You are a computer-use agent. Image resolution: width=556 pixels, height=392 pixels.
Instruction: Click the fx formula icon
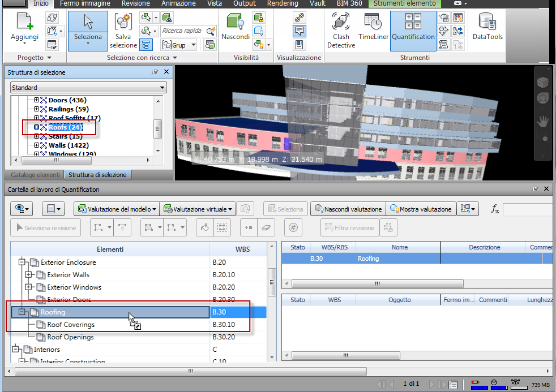tap(495, 209)
